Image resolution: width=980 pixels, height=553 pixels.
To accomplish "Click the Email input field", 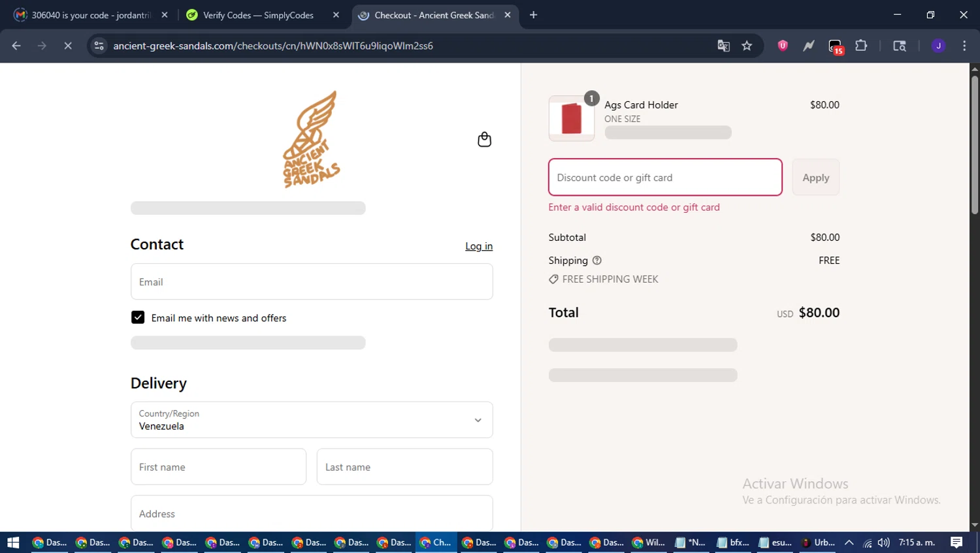I will (312, 281).
